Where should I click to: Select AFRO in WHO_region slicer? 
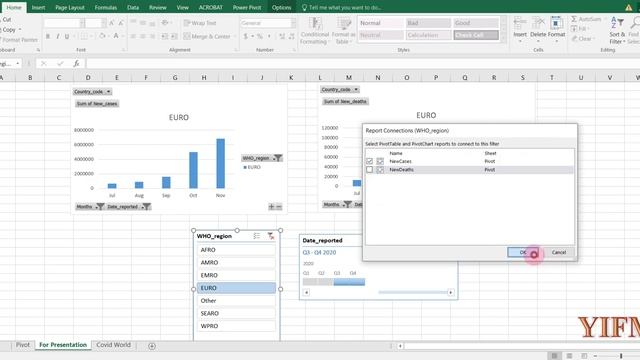(236, 250)
